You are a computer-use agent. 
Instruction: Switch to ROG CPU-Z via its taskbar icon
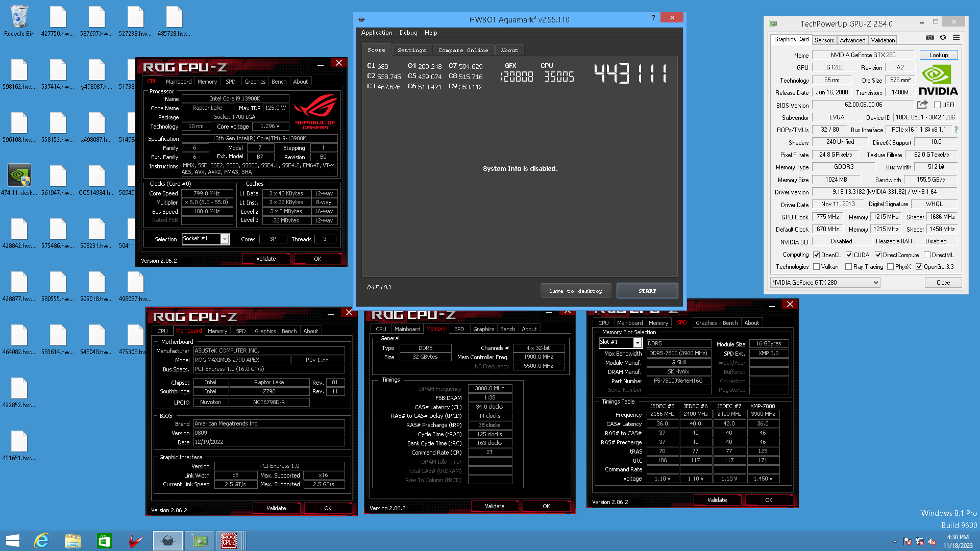coord(229,541)
